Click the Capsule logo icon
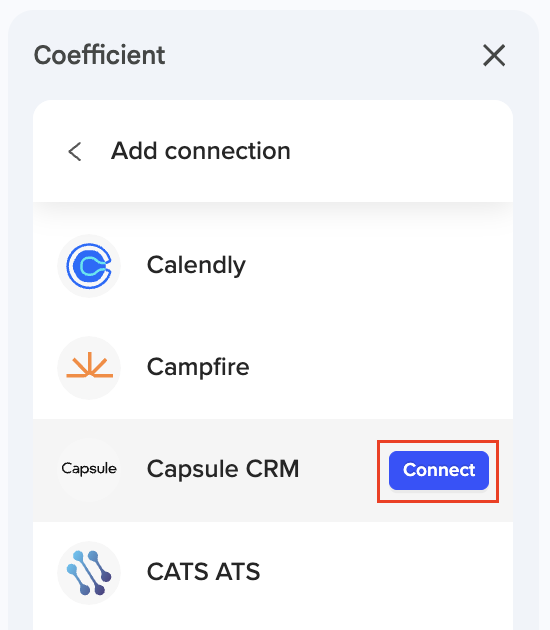Screen dimensions: 550x630 [x=89, y=469]
